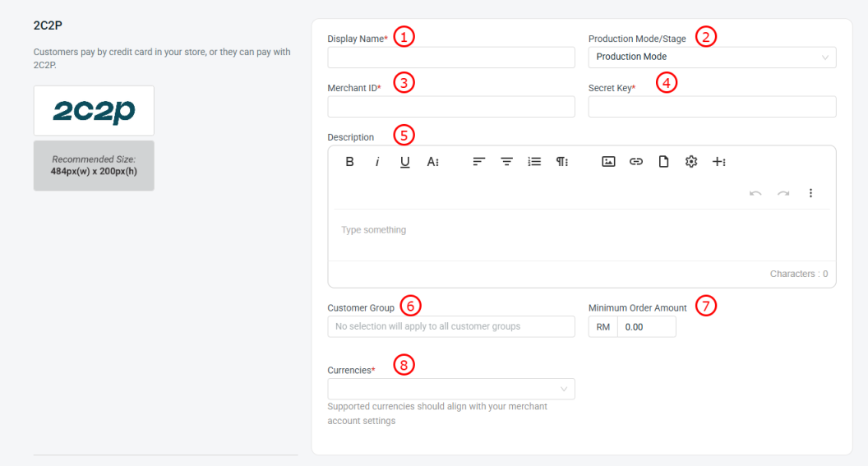Open more rich insert options
The image size is (868, 466).
coord(719,162)
